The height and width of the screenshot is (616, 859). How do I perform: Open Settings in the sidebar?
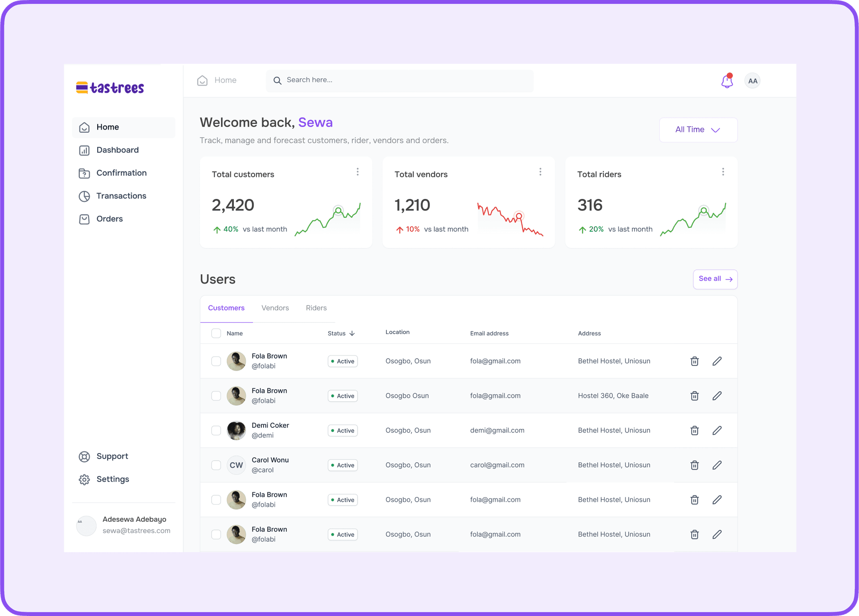(112, 479)
